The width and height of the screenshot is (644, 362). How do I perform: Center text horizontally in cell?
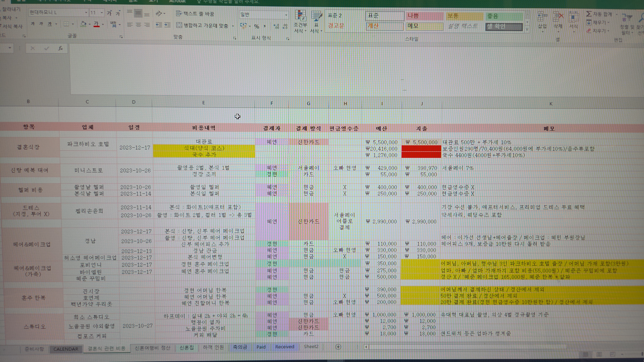coord(138,25)
